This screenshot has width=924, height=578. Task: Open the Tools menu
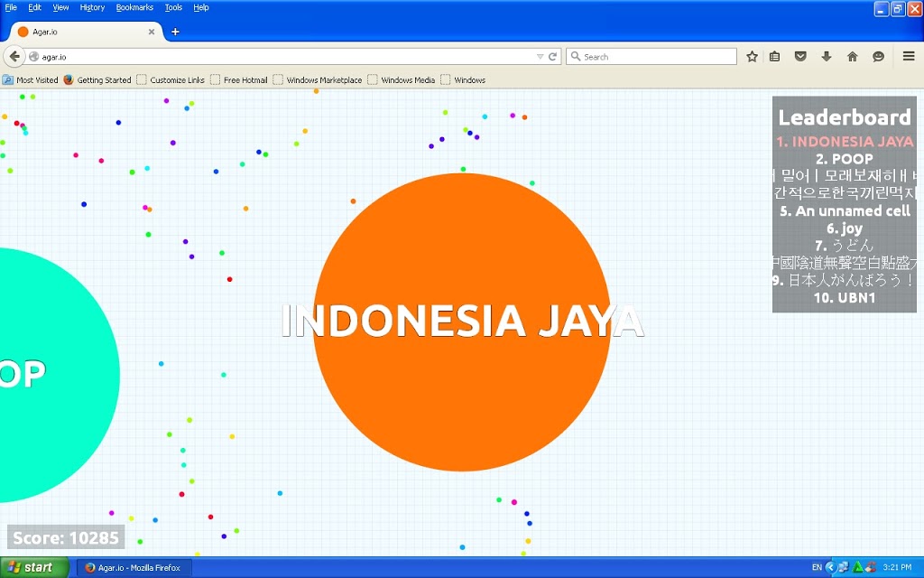[x=173, y=7]
